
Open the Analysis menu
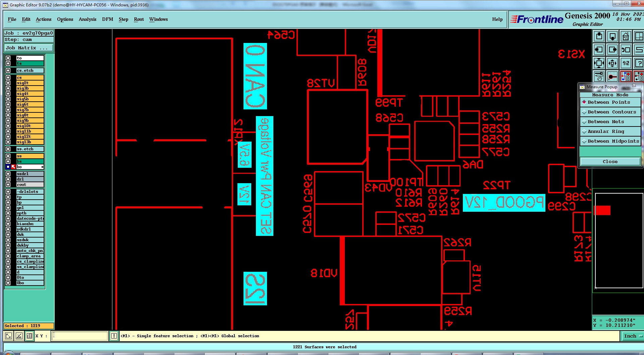(88, 19)
